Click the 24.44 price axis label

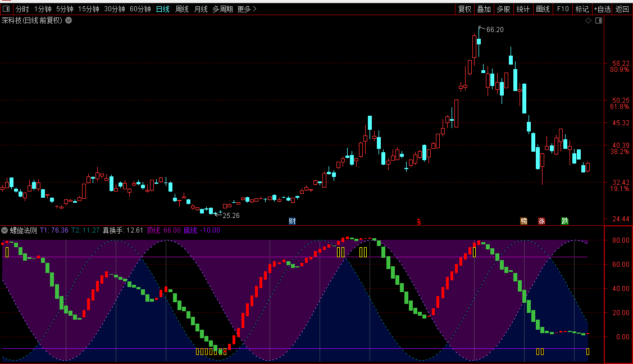click(x=621, y=219)
